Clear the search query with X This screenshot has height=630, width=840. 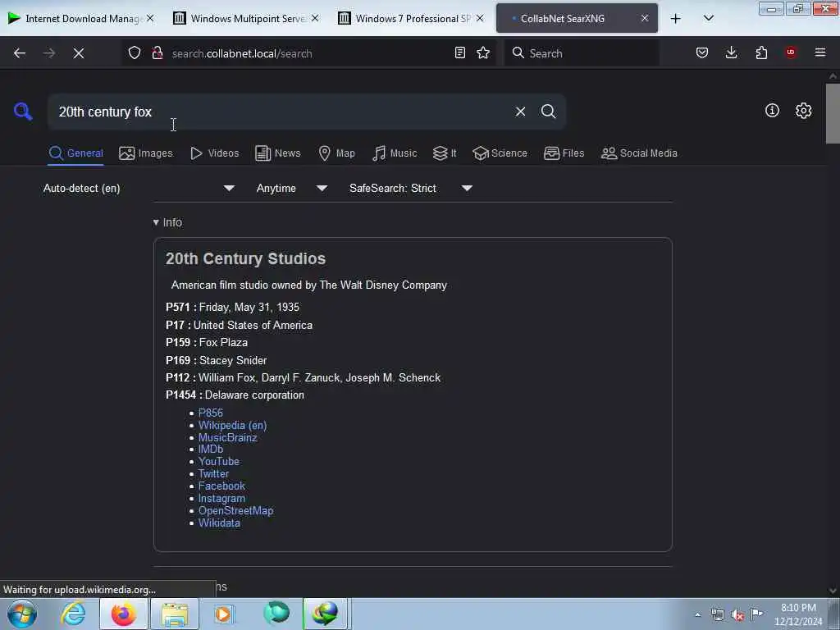pyautogui.click(x=520, y=112)
